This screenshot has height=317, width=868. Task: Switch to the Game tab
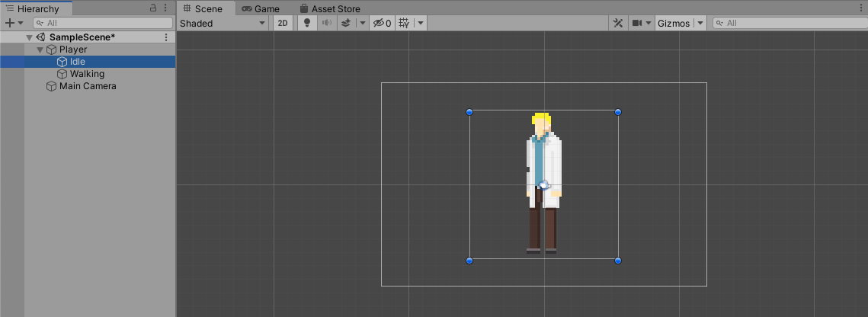coord(260,9)
